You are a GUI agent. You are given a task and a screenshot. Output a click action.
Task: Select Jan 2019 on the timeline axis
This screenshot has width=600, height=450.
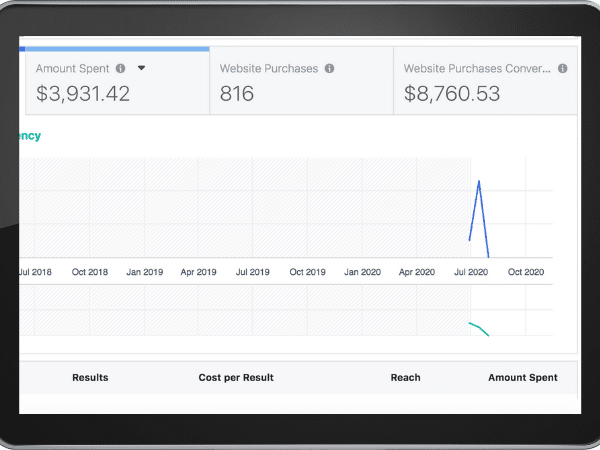point(145,272)
